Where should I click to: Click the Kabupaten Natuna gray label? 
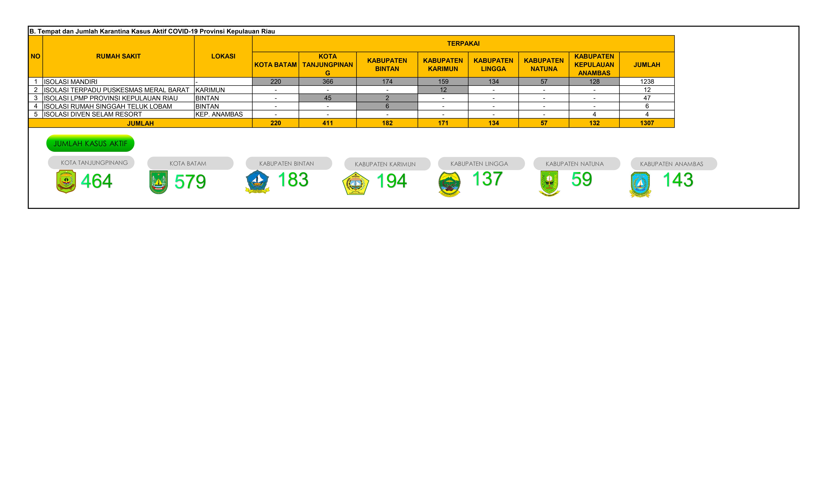577,164
